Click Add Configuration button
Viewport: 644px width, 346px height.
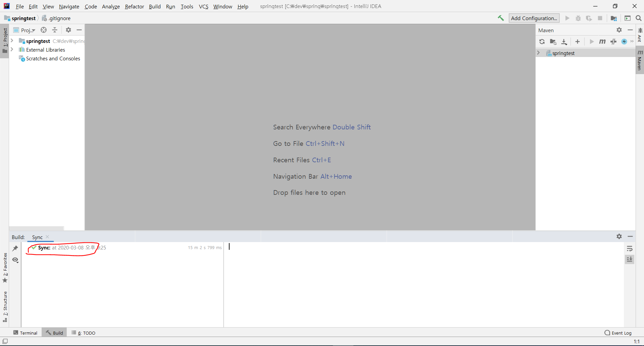point(534,18)
